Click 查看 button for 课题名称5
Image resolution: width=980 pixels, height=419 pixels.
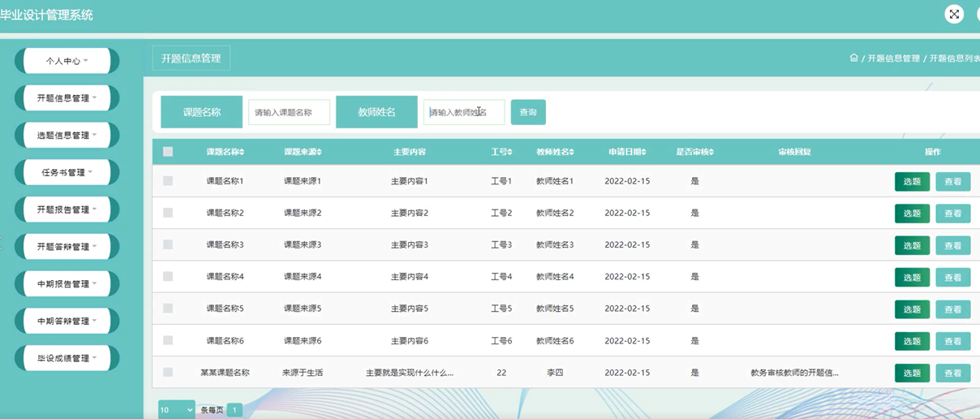tap(953, 309)
